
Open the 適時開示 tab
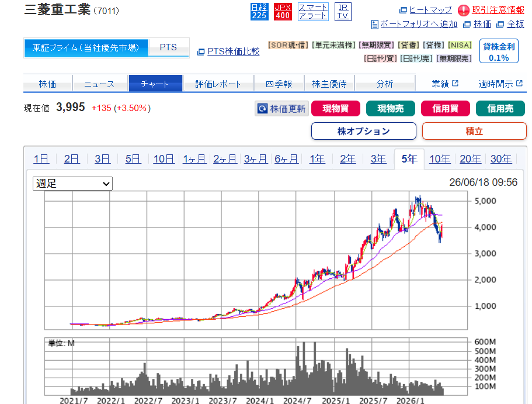[500, 83]
